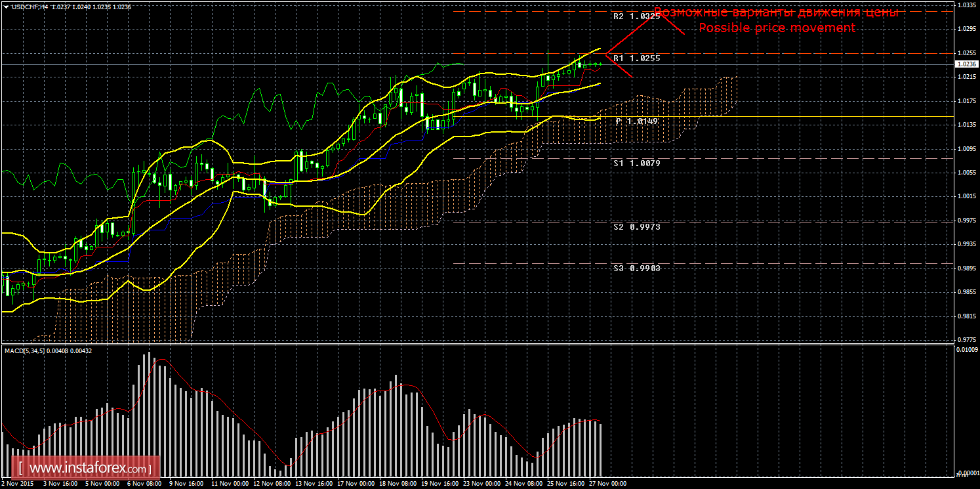
Task: Click the 18 Nov 08:00 time label
Action: (x=398, y=484)
